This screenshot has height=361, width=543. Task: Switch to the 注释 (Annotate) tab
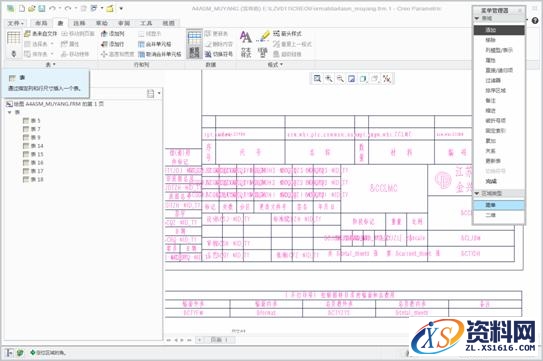coord(79,23)
